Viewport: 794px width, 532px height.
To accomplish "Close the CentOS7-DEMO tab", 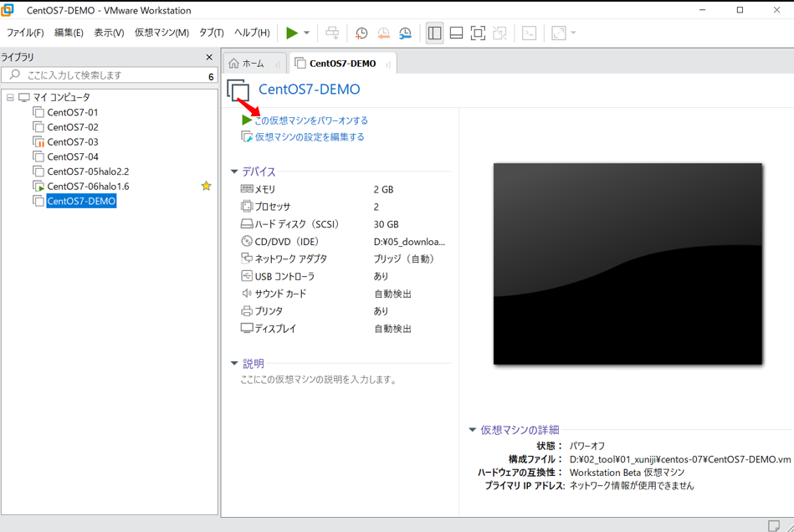I will click(x=388, y=64).
